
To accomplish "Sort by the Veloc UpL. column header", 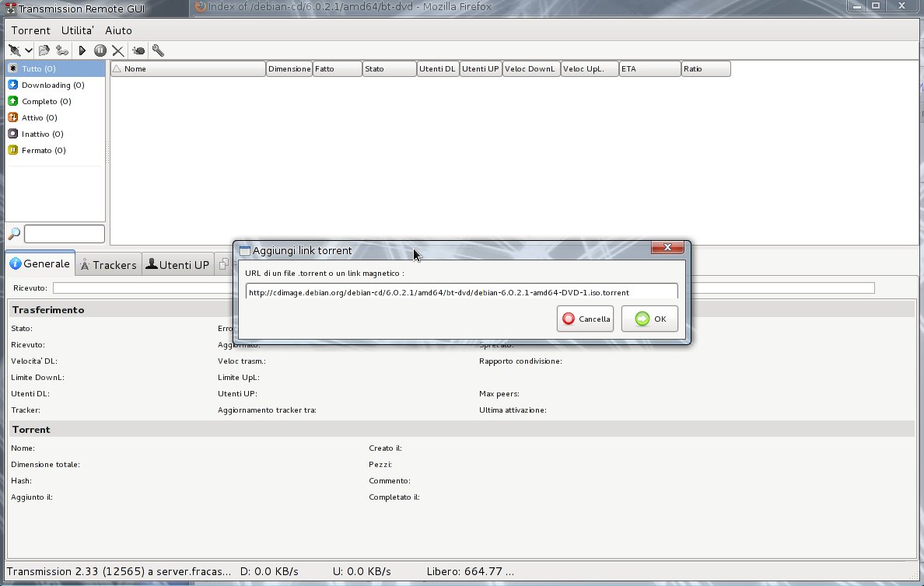I will tap(590, 69).
